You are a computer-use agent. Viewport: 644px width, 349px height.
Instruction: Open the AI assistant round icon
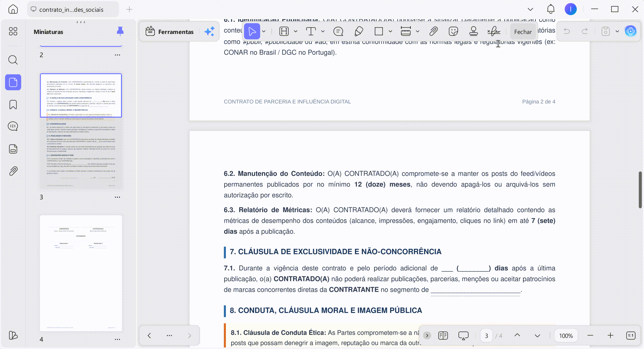pyautogui.click(x=631, y=31)
